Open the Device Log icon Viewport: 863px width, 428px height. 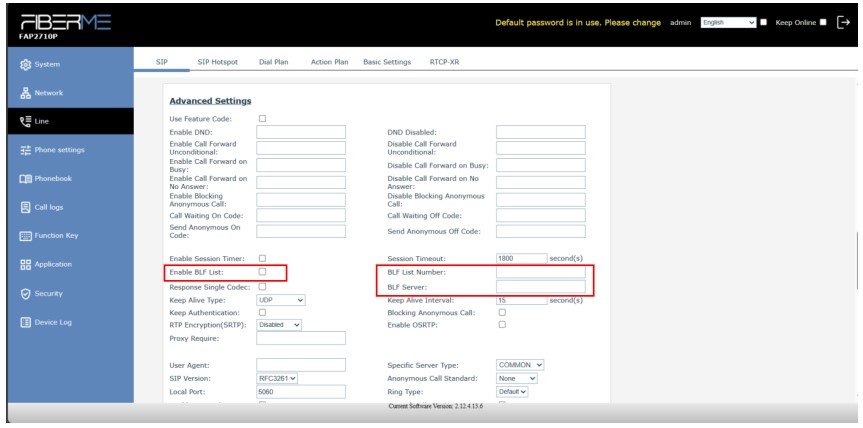tap(25, 322)
